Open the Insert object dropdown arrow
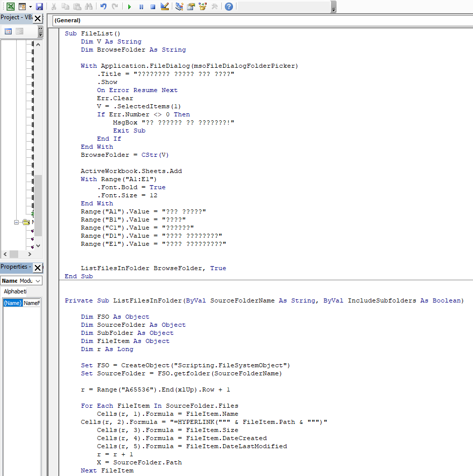Image resolution: width=473 pixels, height=476 pixels. 30,7
